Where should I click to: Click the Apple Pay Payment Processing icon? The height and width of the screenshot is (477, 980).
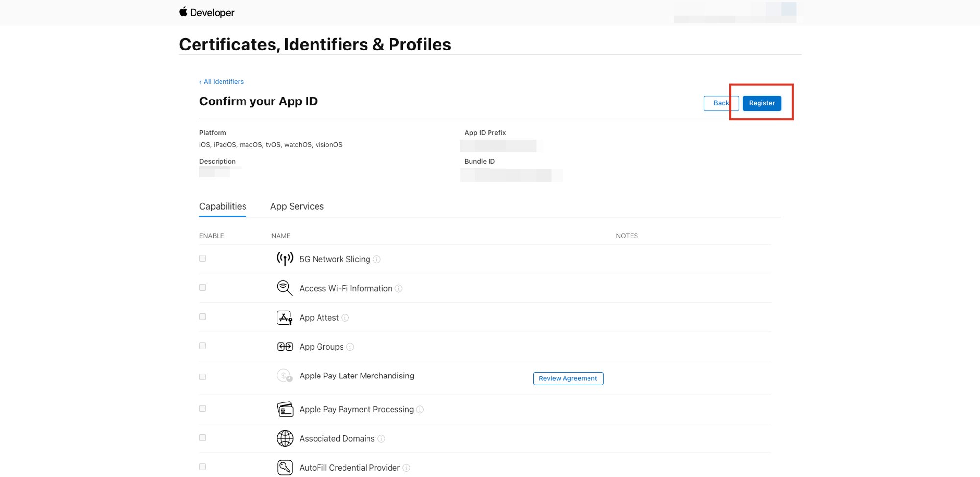285,409
